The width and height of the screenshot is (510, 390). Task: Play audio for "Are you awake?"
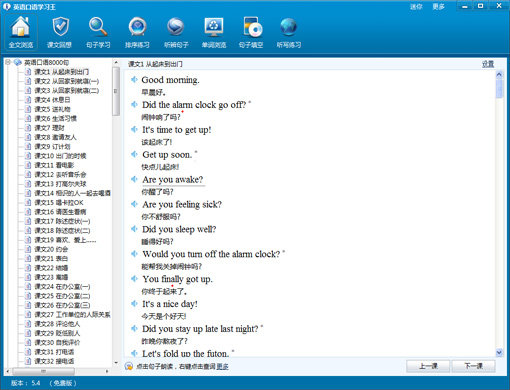point(134,179)
